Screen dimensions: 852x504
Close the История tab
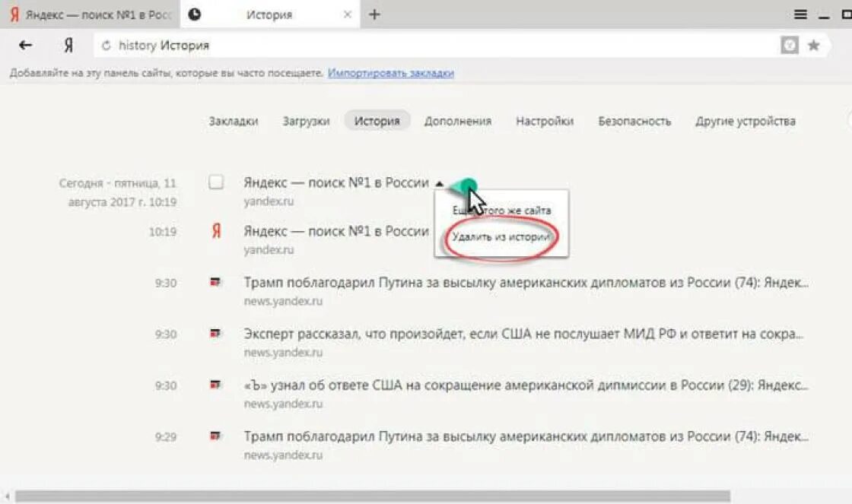pos(347,14)
